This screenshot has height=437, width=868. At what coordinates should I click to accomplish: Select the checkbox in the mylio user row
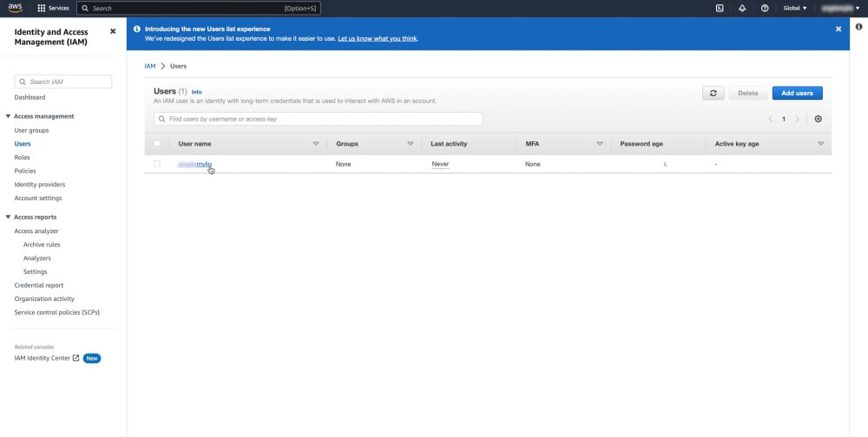156,164
